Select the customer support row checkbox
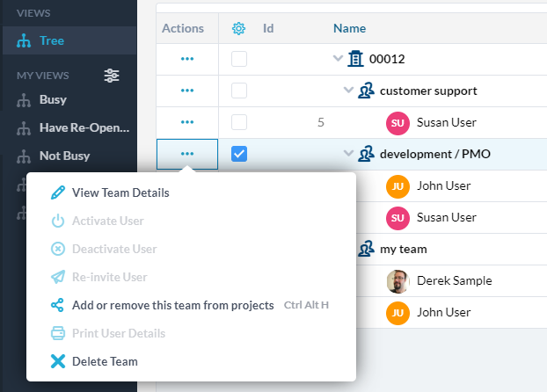 (x=239, y=91)
